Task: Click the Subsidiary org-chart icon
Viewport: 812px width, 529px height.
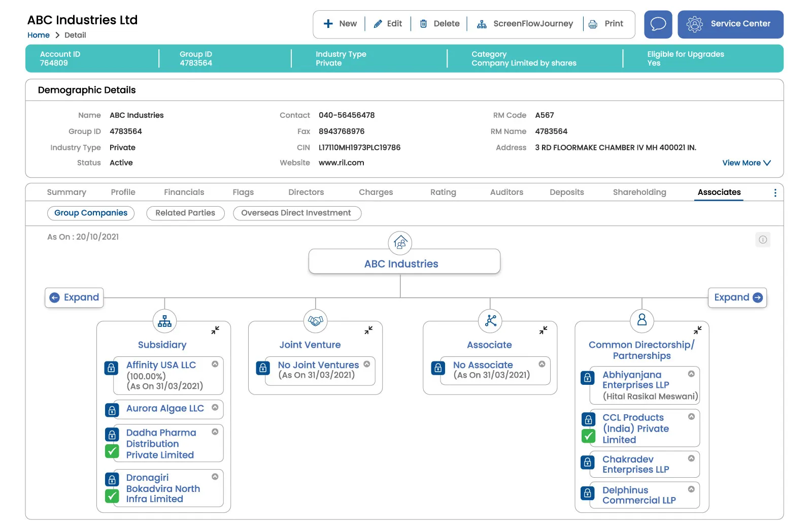Action: [164, 321]
